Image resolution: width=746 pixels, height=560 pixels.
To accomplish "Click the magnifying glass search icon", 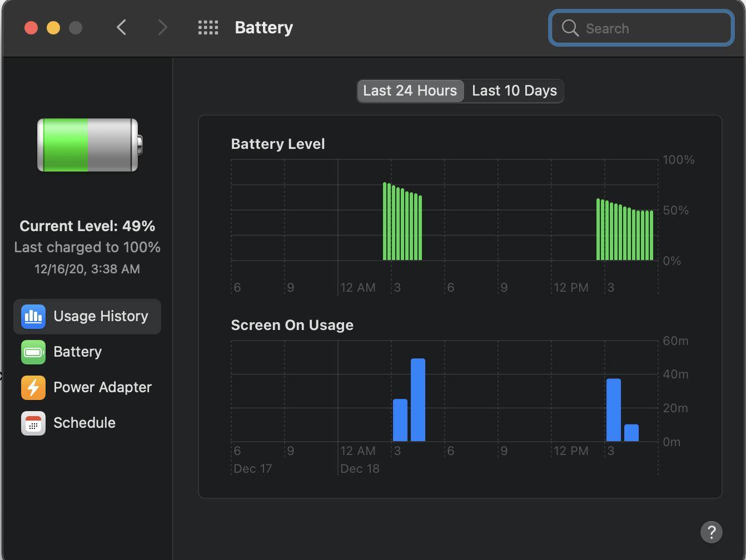I will point(570,28).
